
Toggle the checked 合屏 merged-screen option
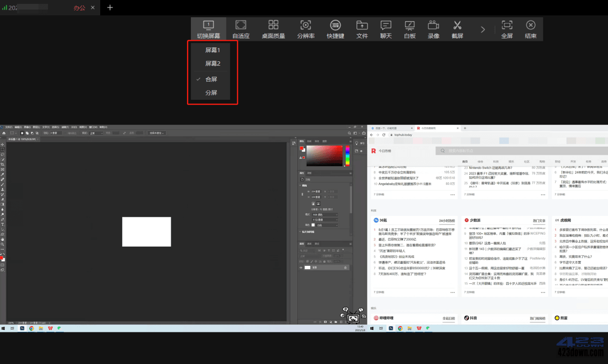coord(211,79)
